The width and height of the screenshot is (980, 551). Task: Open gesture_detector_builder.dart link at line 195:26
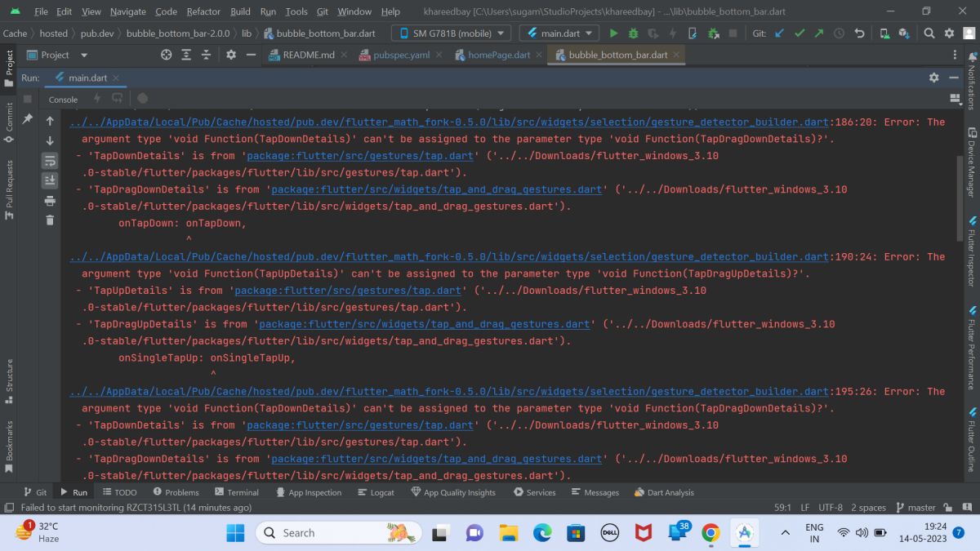click(449, 391)
